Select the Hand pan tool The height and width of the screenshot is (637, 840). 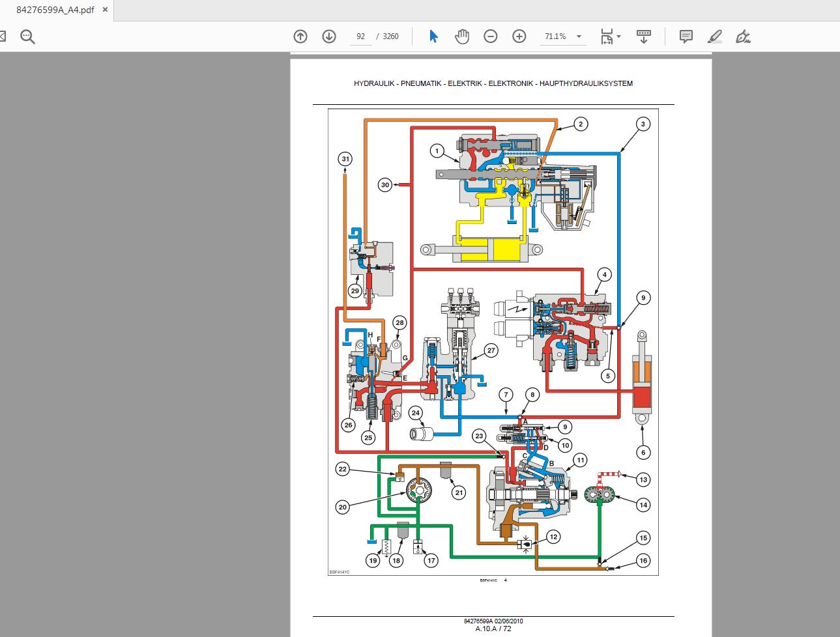coord(462,36)
